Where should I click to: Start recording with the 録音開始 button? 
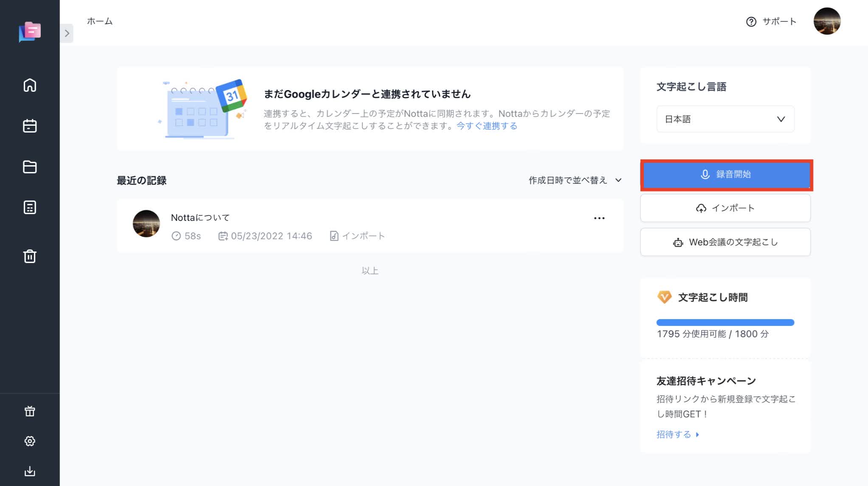726,175
